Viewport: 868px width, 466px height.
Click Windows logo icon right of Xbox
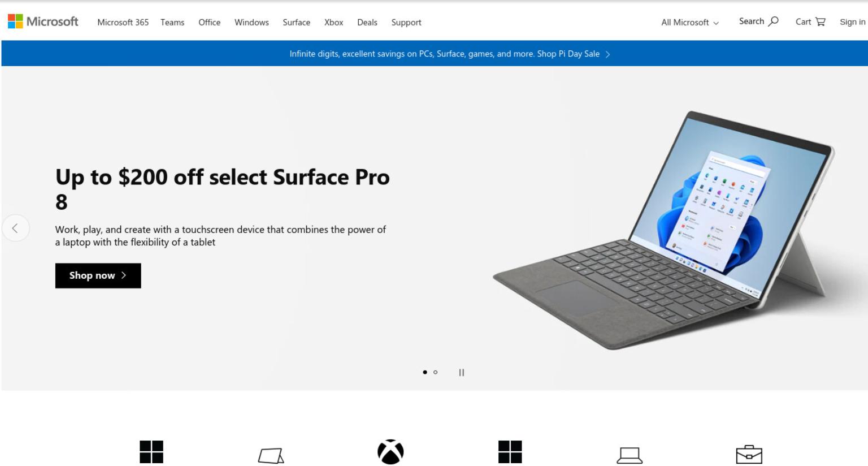pyautogui.click(x=510, y=452)
